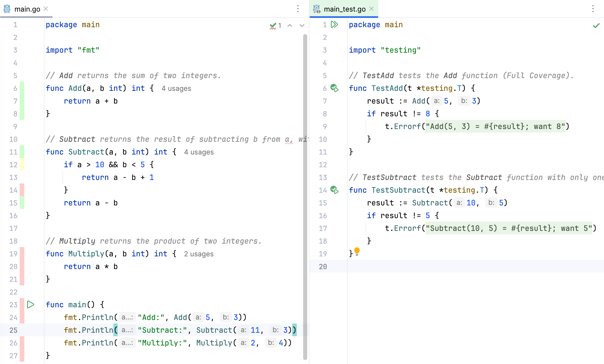The height and width of the screenshot is (364, 604).
Task: Click the gopher icon on the main.go tab
Action: coord(7,9)
